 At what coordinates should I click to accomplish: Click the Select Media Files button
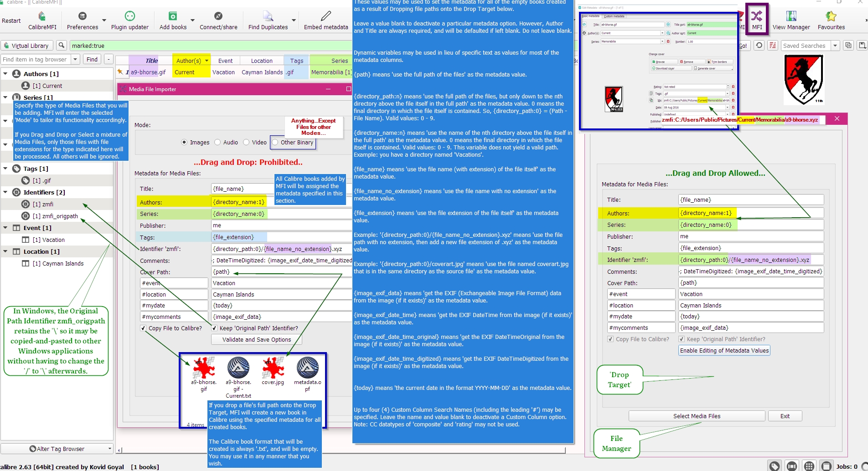click(697, 416)
